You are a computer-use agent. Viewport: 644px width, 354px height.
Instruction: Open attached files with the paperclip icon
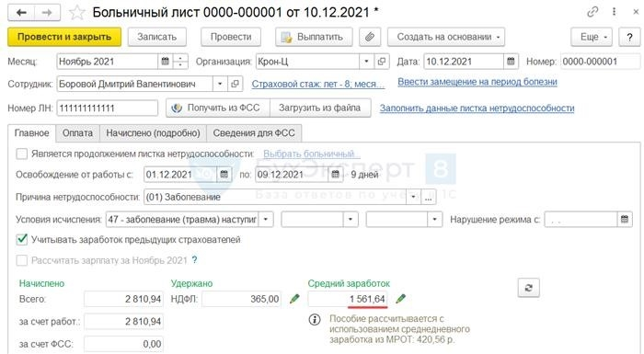pyautogui.click(x=370, y=37)
